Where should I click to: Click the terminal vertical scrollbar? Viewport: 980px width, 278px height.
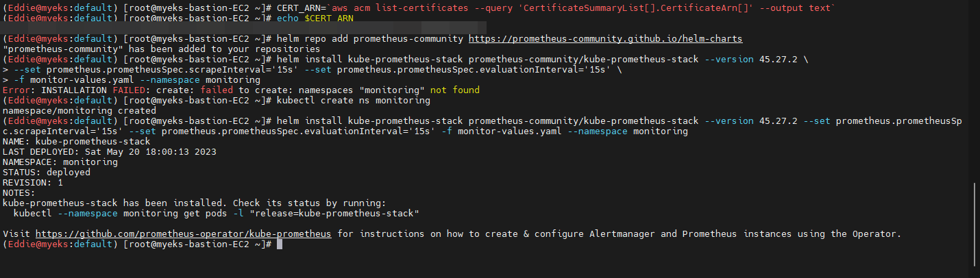point(975,225)
